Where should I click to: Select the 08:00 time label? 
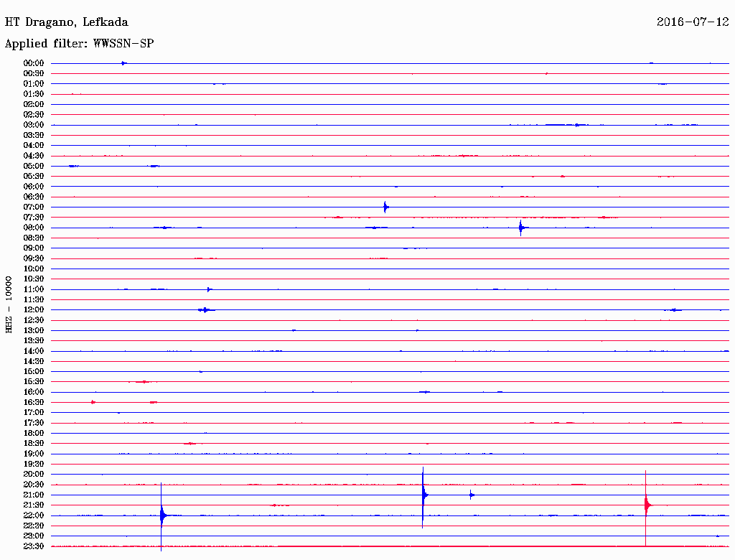coord(34,228)
